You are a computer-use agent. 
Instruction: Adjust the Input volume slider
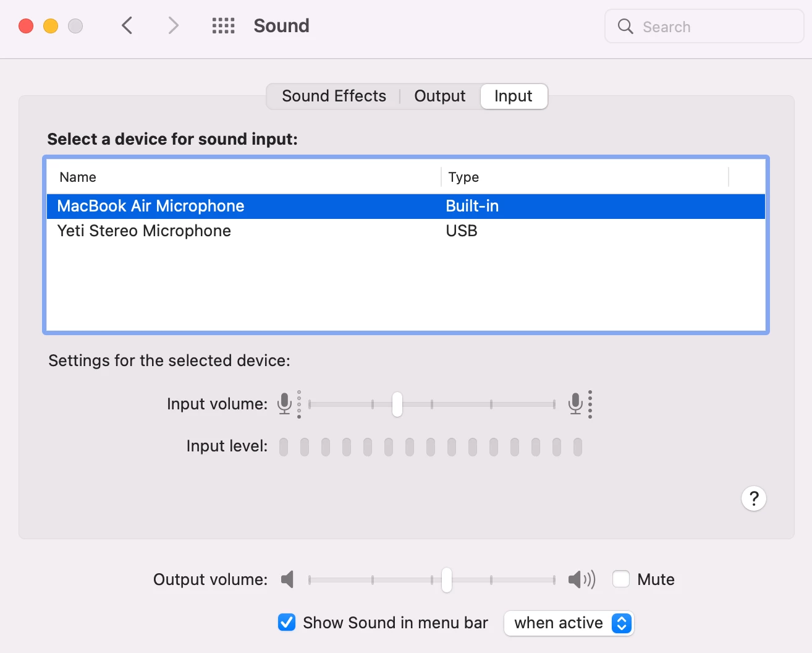[x=397, y=404]
